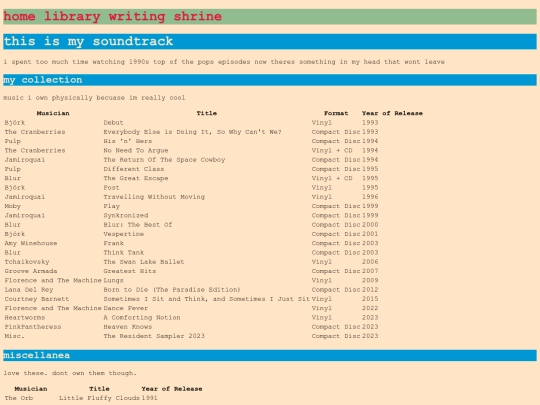Image resolution: width=540 pixels, height=405 pixels.
Task: Select 'The Return Of The Space Cowboy'
Action: [x=164, y=160]
